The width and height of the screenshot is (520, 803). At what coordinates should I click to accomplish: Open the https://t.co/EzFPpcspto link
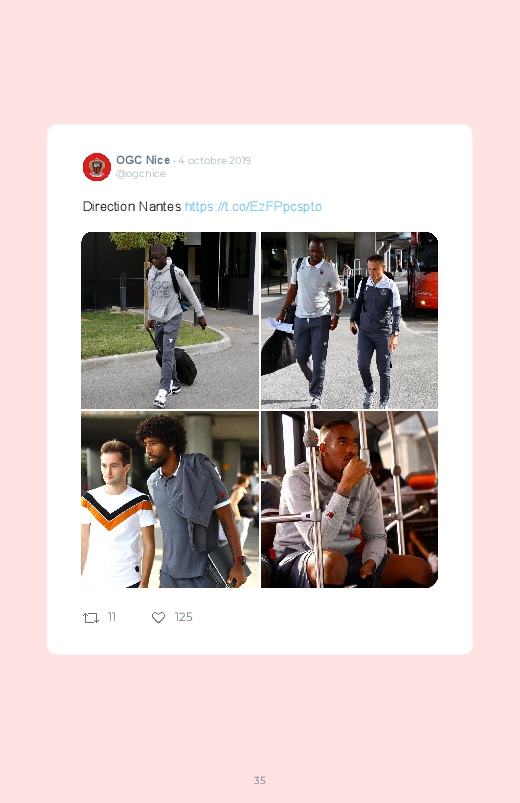click(253, 206)
